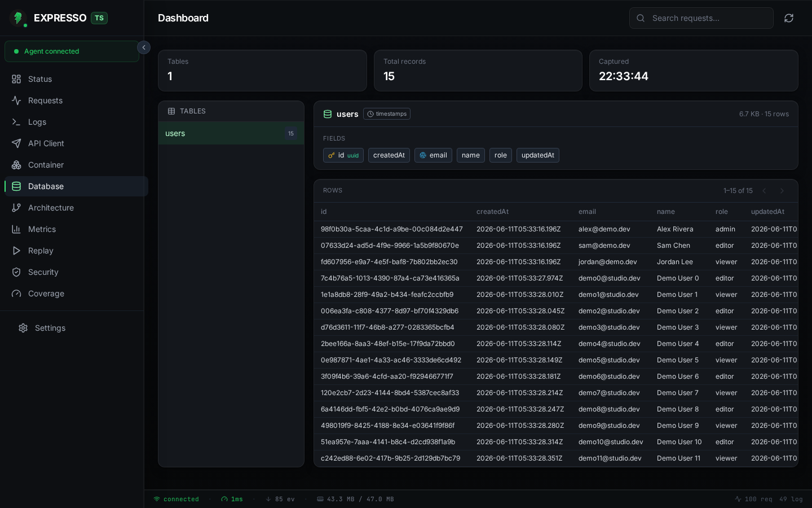The image size is (812, 508).
Task: Click the 1ms latency indicator
Action: click(232, 499)
